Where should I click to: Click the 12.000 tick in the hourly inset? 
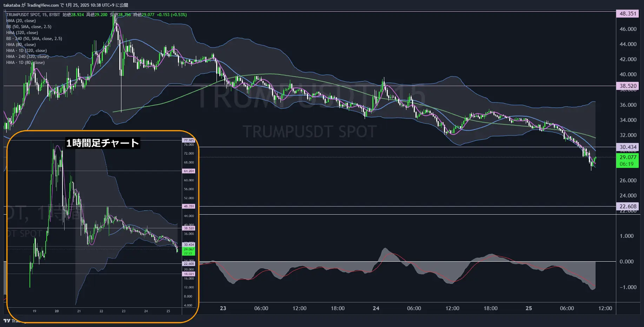[189, 287]
